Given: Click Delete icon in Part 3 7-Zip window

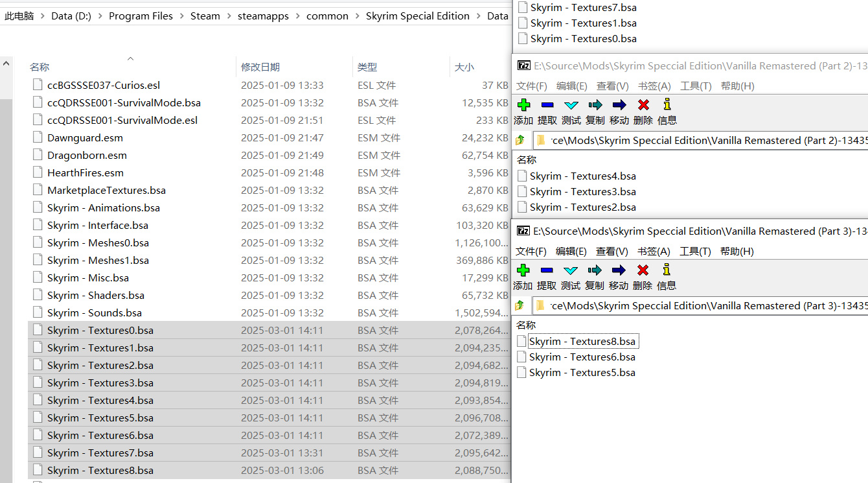Looking at the screenshot, I should (643, 270).
